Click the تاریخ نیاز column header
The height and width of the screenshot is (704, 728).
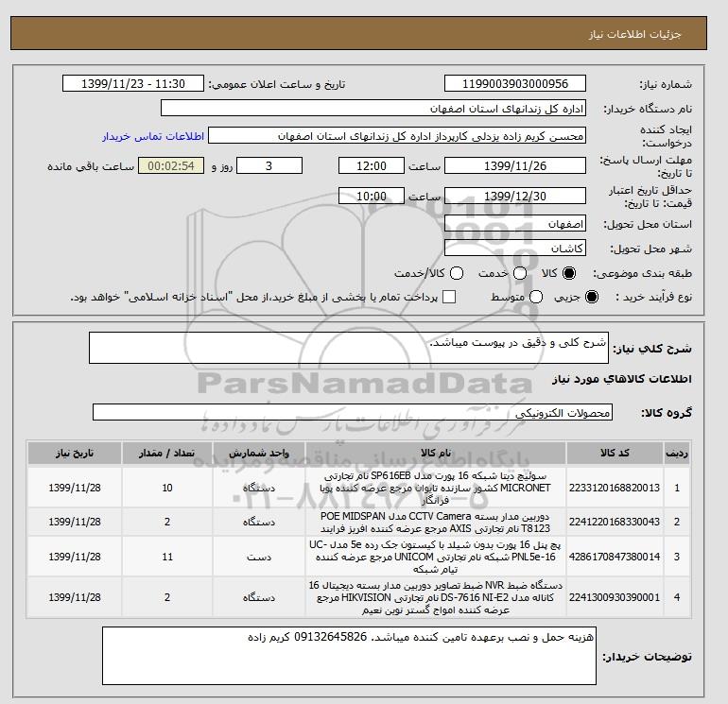coord(75,453)
